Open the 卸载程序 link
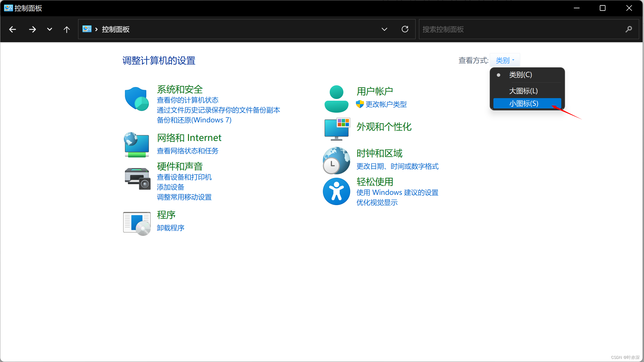This screenshot has width=644, height=362. coord(171,228)
